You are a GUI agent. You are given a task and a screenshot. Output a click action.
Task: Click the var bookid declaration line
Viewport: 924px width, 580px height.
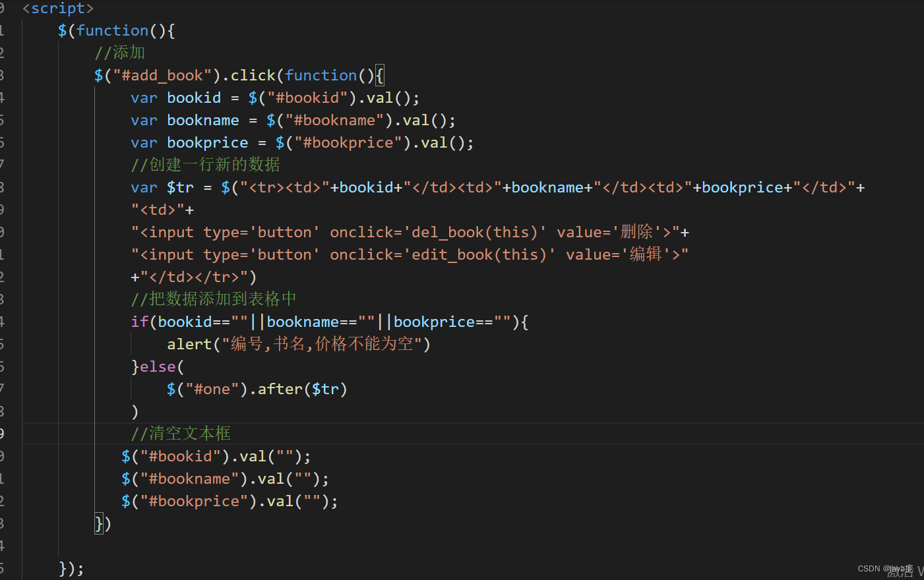275,98
